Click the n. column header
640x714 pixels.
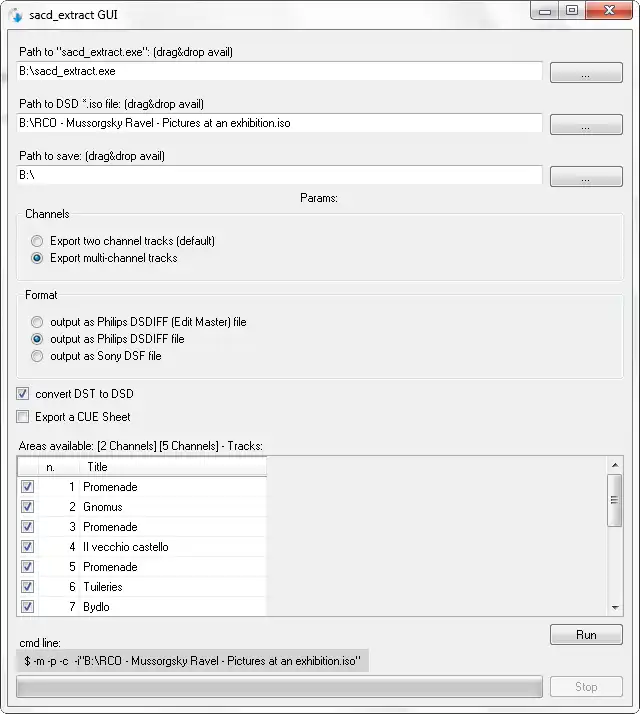(x=57, y=467)
